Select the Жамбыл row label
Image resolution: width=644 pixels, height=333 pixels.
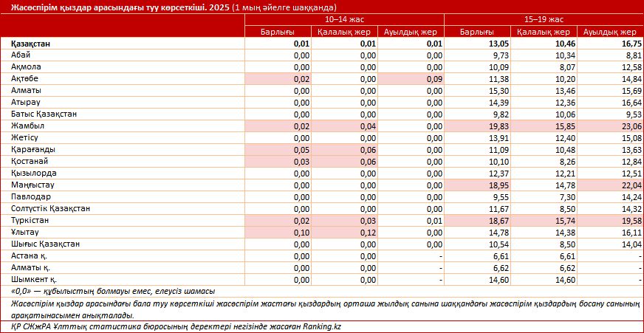(28, 126)
